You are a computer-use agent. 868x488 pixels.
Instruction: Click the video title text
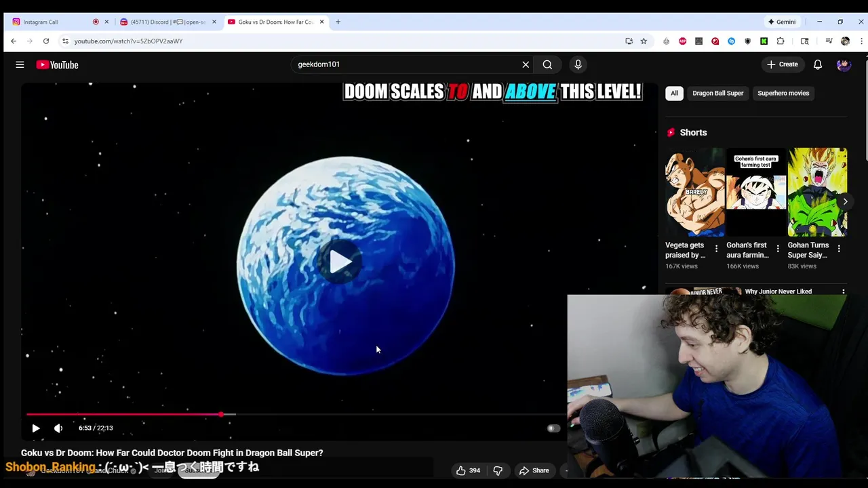pos(172,453)
